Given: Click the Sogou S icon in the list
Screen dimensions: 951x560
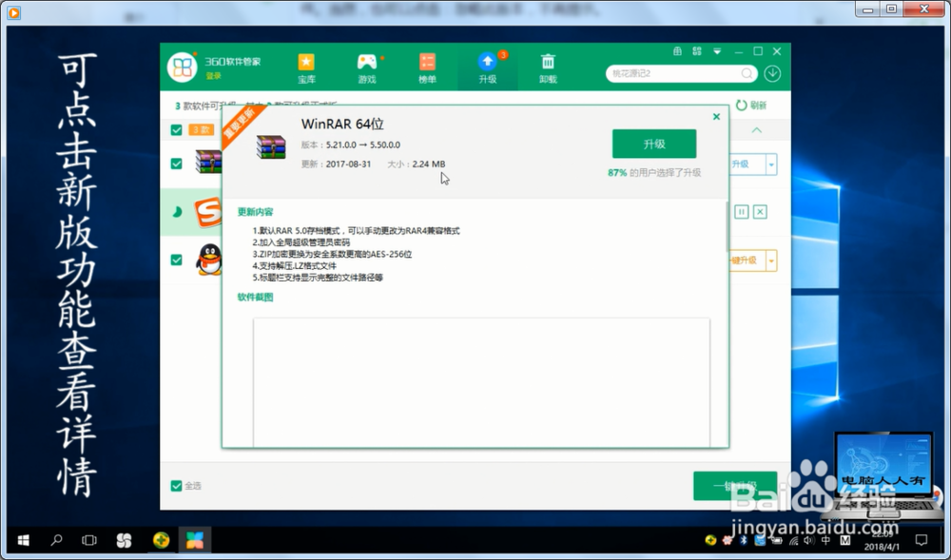Looking at the screenshot, I should click(x=208, y=213).
